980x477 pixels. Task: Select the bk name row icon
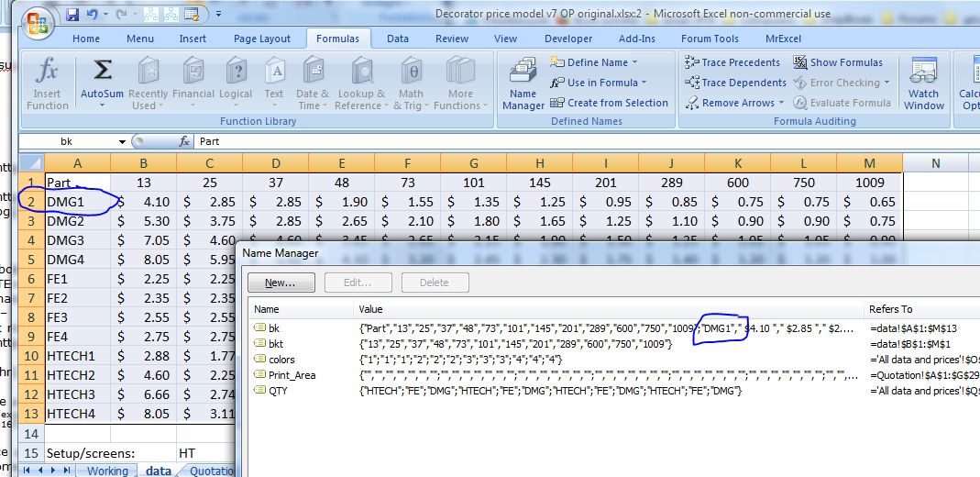coord(259,327)
